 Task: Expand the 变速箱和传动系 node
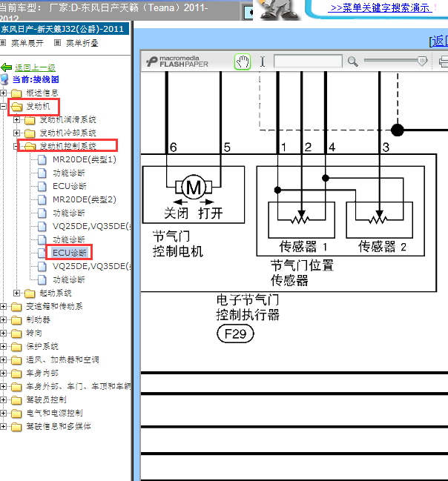click(x=4, y=306)
